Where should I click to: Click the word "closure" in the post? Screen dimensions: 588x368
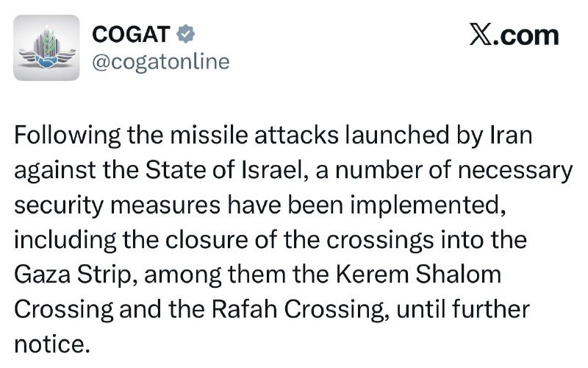pos(207,240)
